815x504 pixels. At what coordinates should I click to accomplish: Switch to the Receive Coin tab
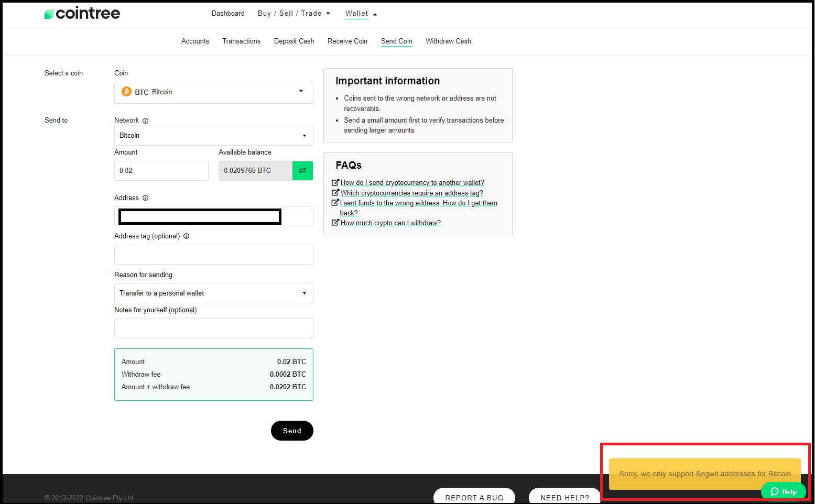[347, 41]
